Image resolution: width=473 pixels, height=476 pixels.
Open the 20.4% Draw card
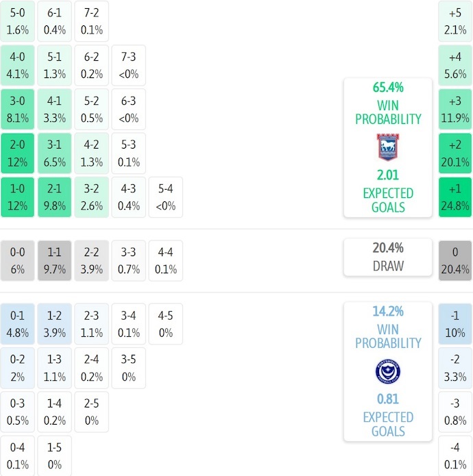tap(388, 257)
